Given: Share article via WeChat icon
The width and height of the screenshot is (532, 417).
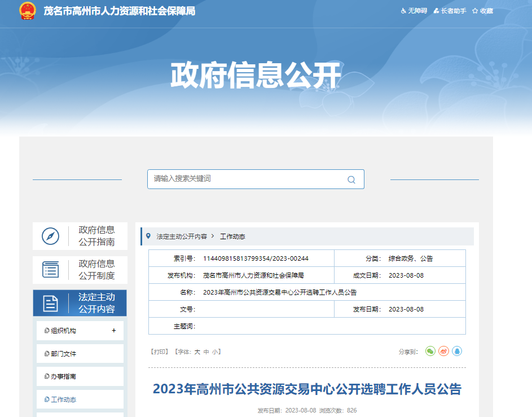Looking at the screenshot, I should tap(430, 351).
